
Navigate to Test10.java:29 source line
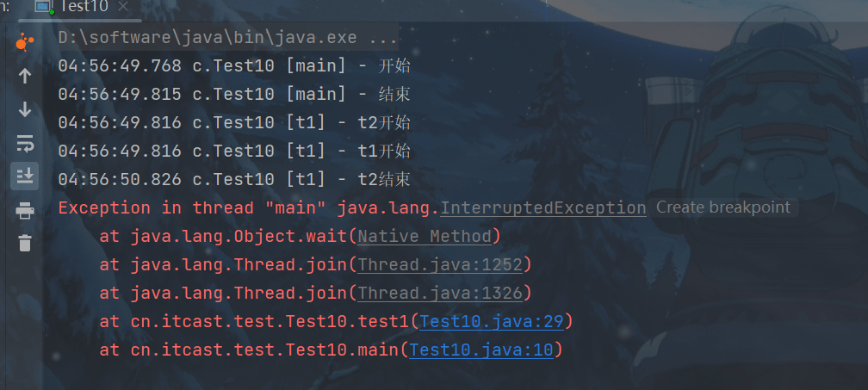pyautogui.click(x=487, y=321)
